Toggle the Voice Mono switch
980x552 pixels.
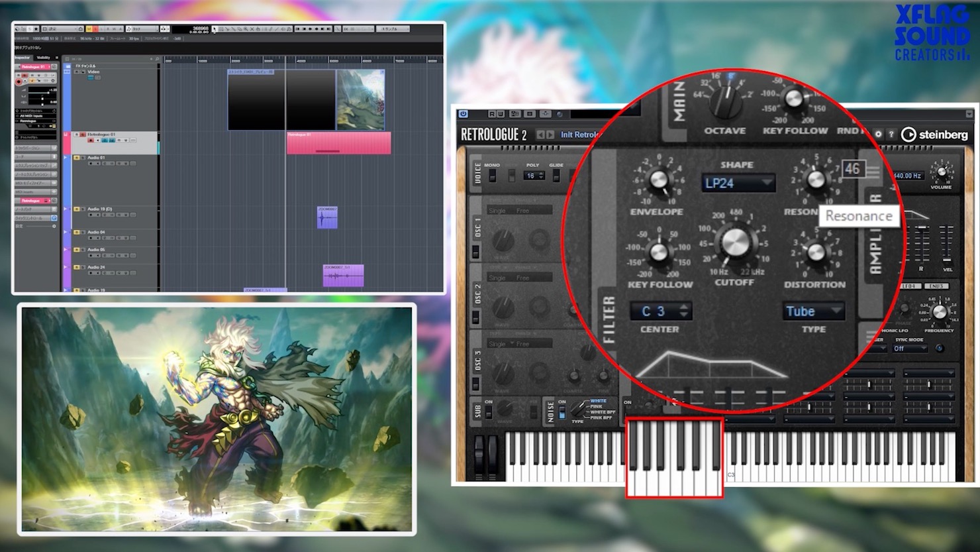click(x=492, y=176)
